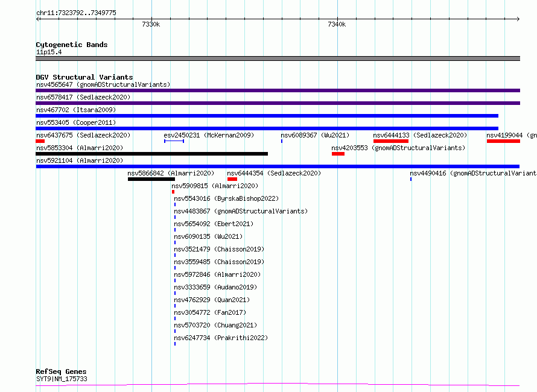Image resolution: width=537 pixels, height=392 pixels.
Task: Click nsv5921104 (Almarri2020) label
Action: 80,160
